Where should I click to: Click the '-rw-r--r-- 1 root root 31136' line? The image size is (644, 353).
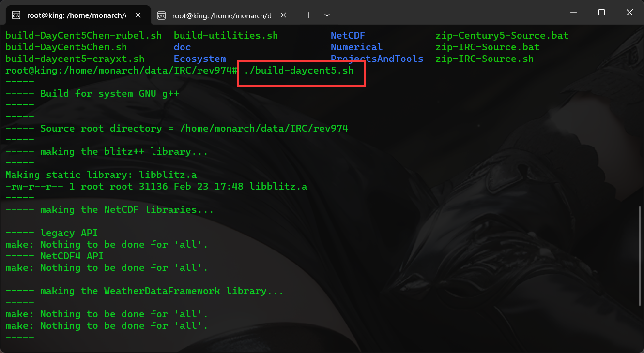pyautogui.click(x=156, y=187)
